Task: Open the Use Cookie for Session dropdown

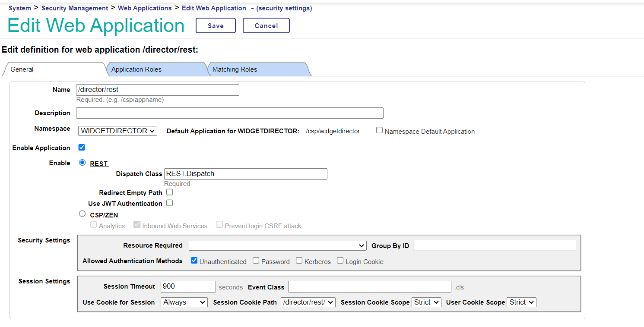Action: pyautogui.click(x=184, y=302)
